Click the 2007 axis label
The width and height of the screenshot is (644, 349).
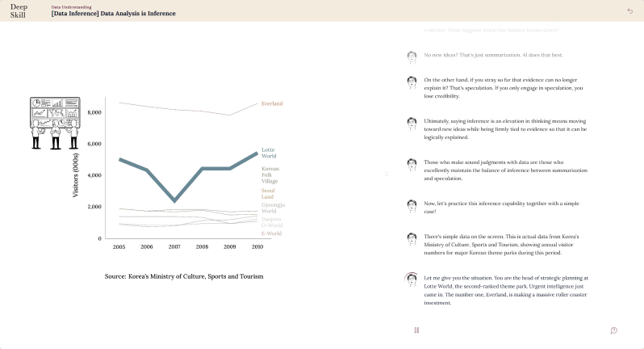coord(174,246)
